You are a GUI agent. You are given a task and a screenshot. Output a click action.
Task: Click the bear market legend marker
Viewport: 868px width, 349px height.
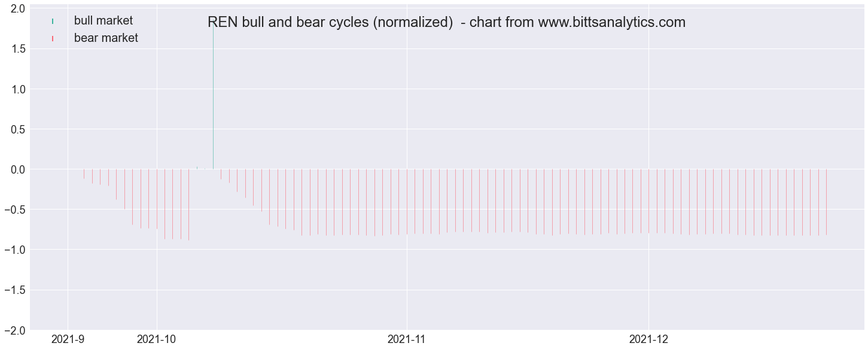pos(53,38)
